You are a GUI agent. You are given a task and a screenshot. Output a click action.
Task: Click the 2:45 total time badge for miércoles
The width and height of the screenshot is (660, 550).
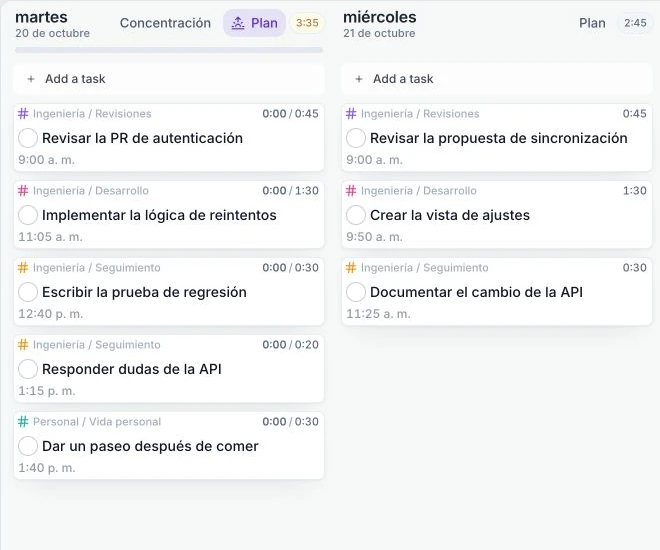coord(635,23)
